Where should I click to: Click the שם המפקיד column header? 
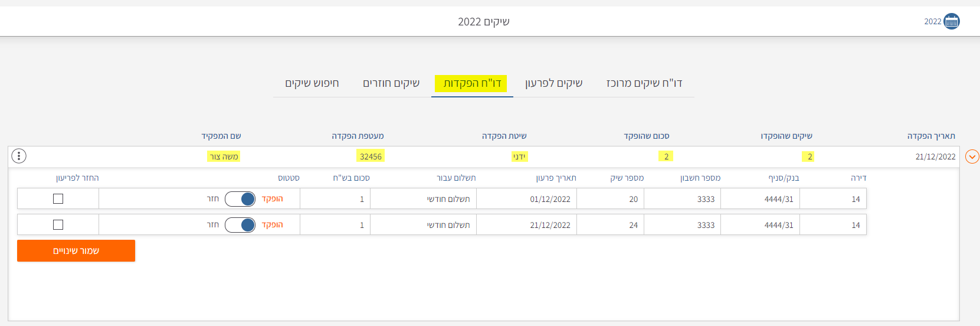[x=221, y=136]
